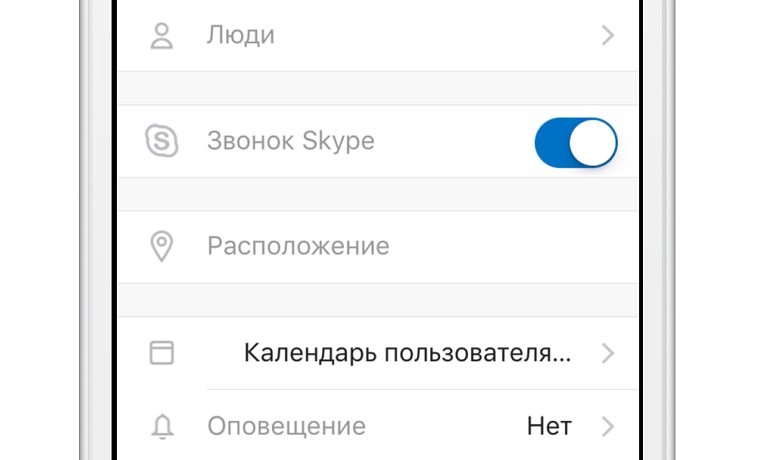The image size is (760, 460).
Task: Open the calendar chooser chevron
Action: coord(608,353)
